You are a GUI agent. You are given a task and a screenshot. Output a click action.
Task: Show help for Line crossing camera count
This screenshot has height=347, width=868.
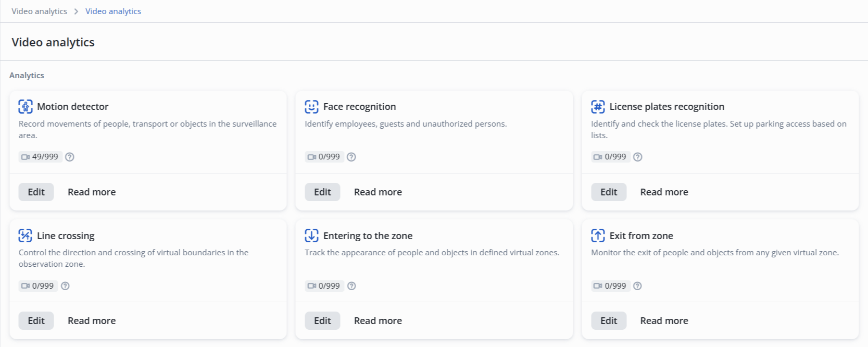click(65, 286)
